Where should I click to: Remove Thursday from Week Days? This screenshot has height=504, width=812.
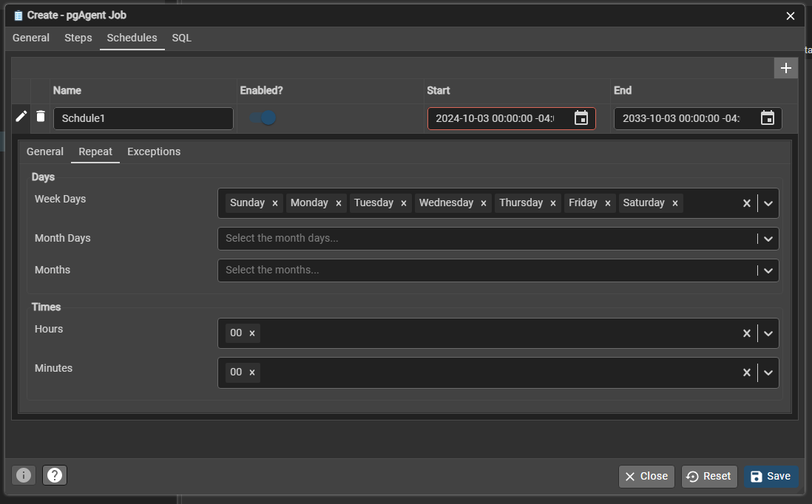[553, 203]
